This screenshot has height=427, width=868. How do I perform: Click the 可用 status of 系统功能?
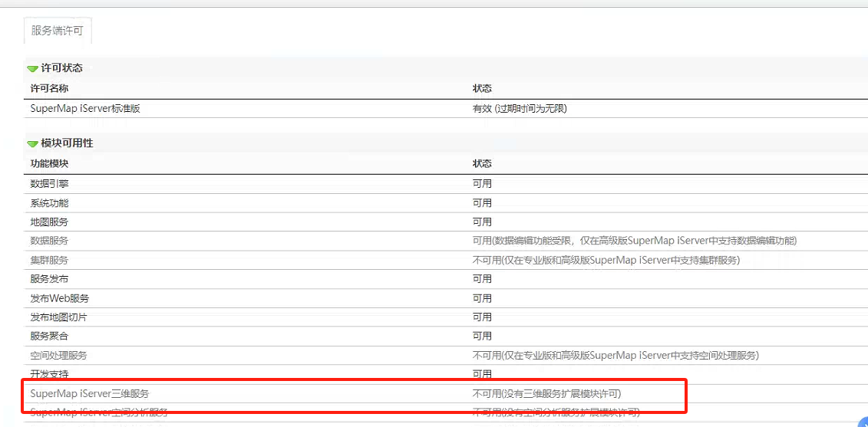click(x=482, y=203)
